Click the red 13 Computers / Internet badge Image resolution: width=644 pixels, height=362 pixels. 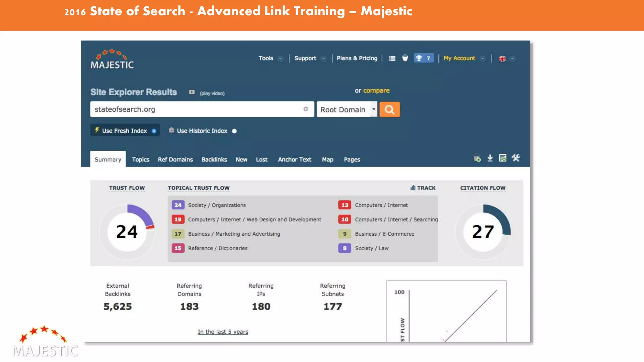[345, 205]
